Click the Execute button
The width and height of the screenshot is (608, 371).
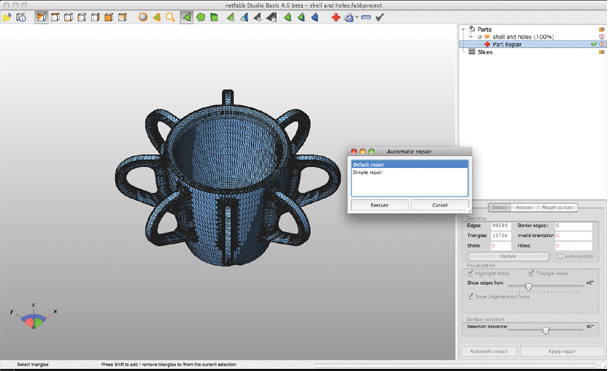[380, 205]
